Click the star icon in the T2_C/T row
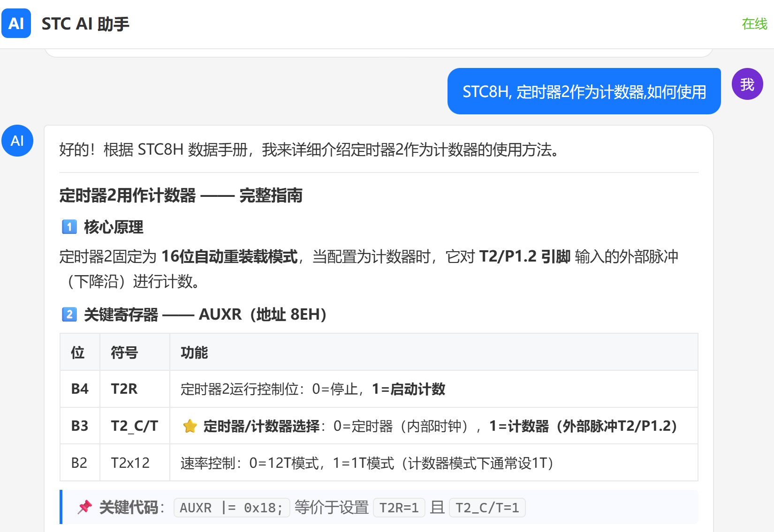Viewport: 774px width, 532px height. [190, 426]
